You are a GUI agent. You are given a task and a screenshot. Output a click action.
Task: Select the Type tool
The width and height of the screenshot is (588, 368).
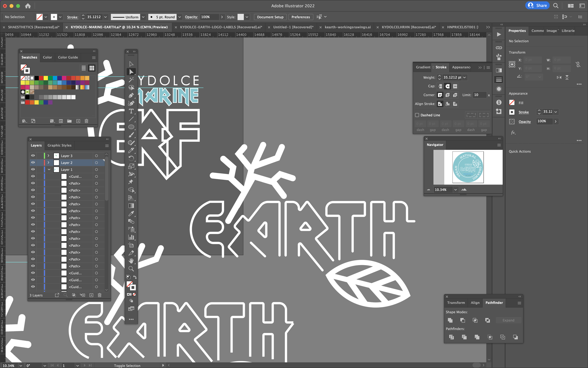(131, 111)
